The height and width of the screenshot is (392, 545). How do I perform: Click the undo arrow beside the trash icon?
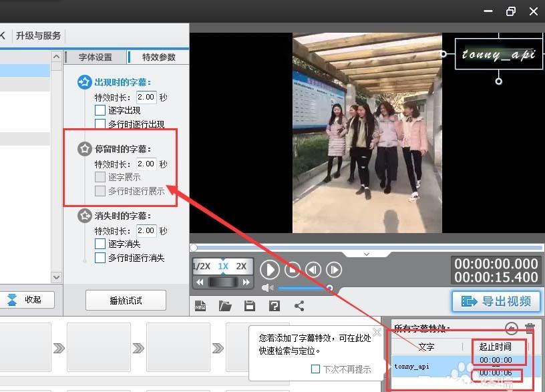pos(512,327)
